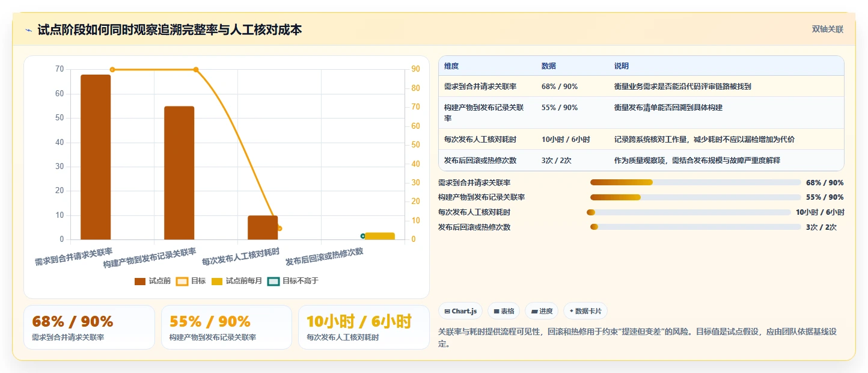The height and width of the screenshot is (373, 868).
Task: Select the 数据卡片 tag chip
Action: [x=585, y=311]
